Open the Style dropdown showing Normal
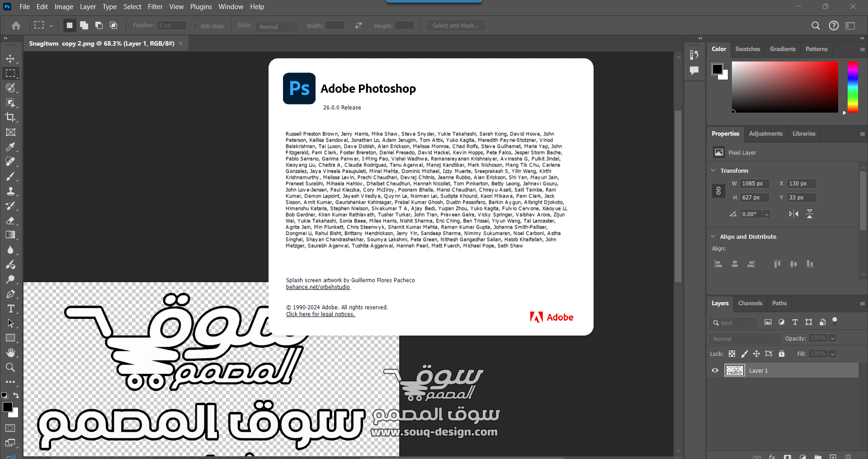The width and height of the screenshot is (868, 459). 277,26
